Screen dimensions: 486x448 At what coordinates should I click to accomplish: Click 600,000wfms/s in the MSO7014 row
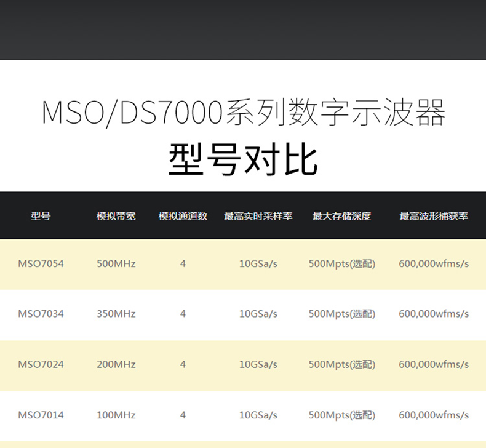coord(434,415)
